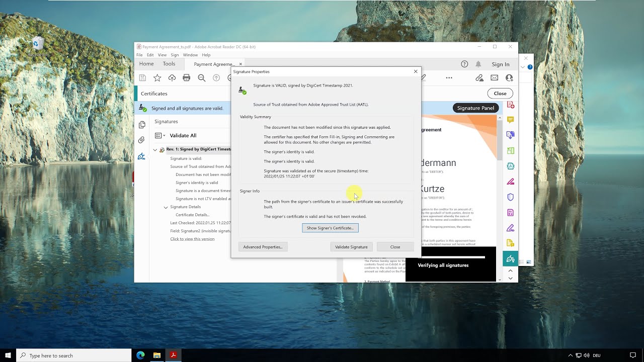Click the share link icon

coord(479,78)
